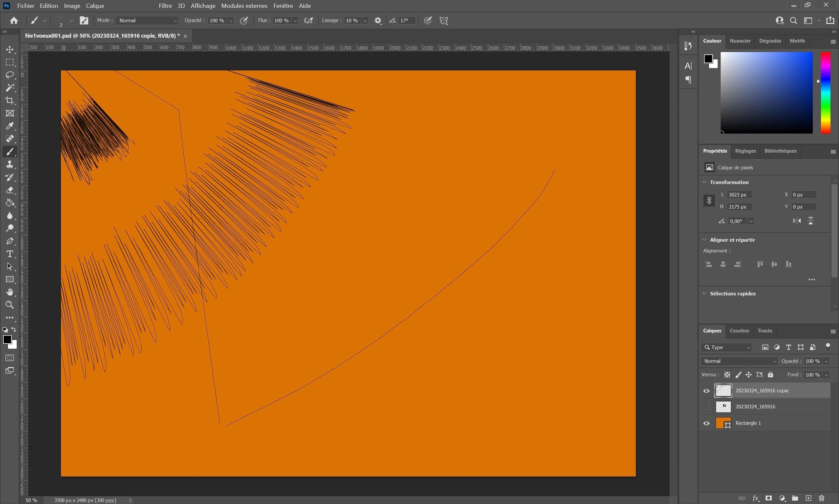
Task: Hide the Rectangle 1 layer
Action: point(706,423)
